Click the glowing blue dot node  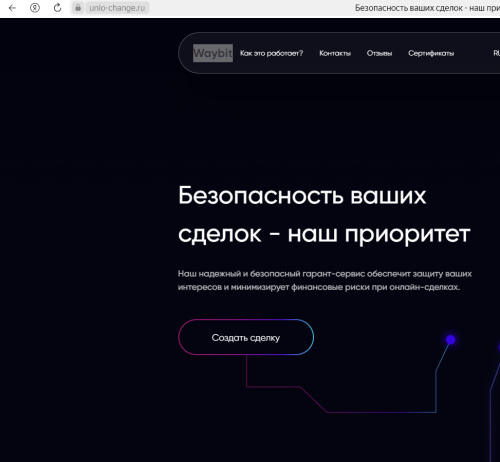point(450,340)
